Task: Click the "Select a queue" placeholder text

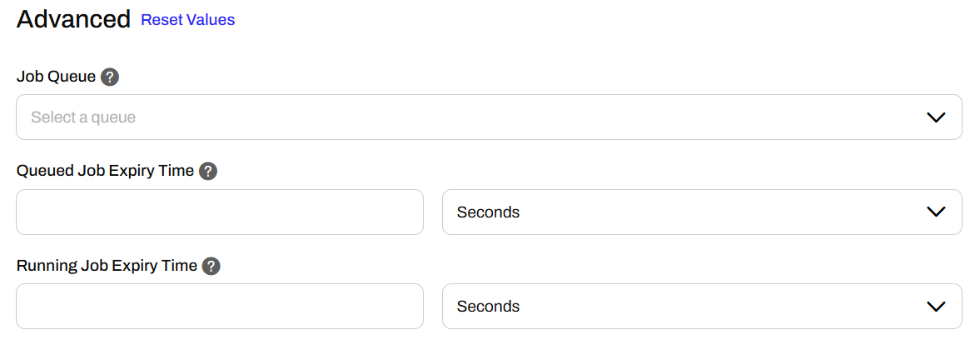Action: (83, 117)
